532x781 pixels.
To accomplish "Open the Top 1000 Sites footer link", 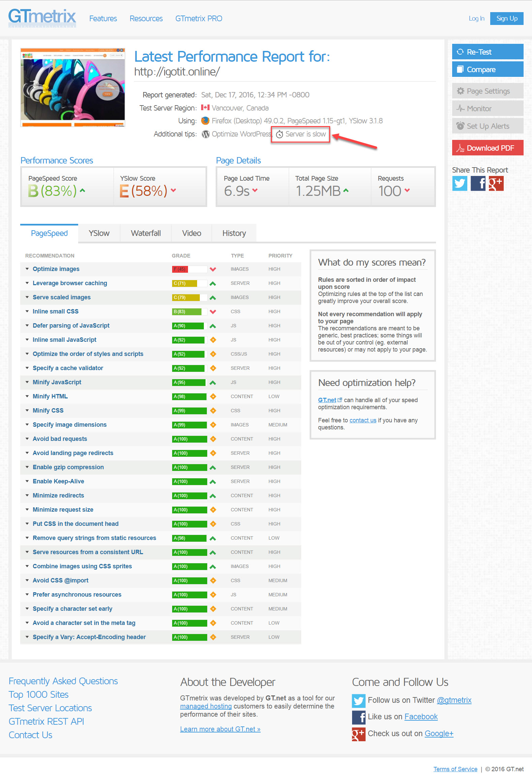I will click(x=39, y=694).
